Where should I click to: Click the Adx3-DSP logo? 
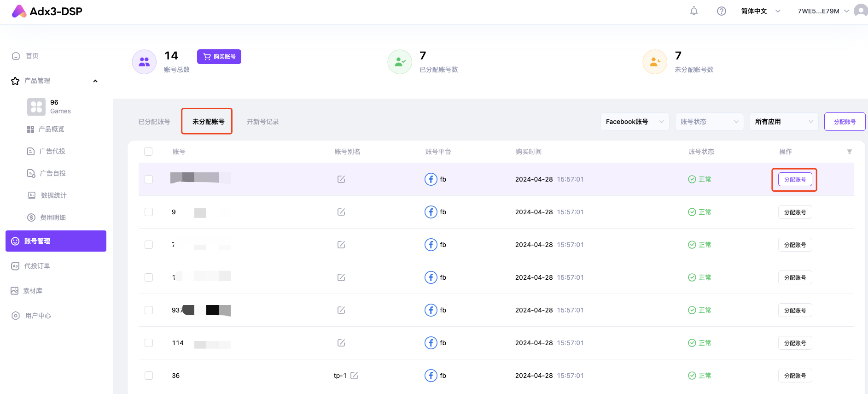pos(47,12)
